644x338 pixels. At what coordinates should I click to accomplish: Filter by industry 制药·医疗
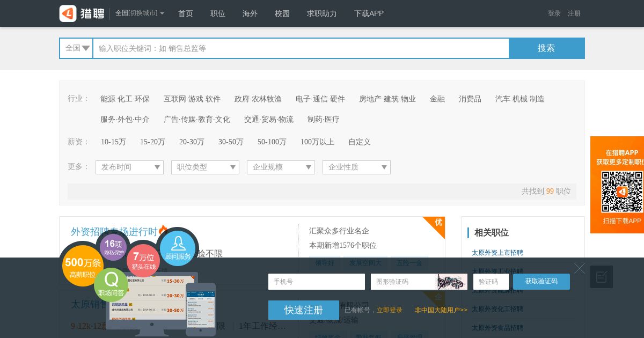point(324,119)
